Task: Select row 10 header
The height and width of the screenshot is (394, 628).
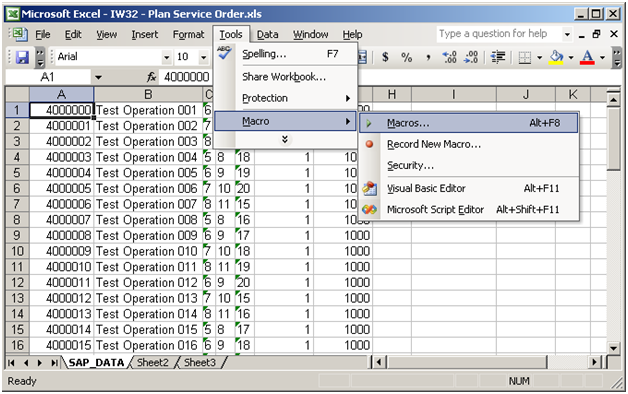Action: pos(17,251)
